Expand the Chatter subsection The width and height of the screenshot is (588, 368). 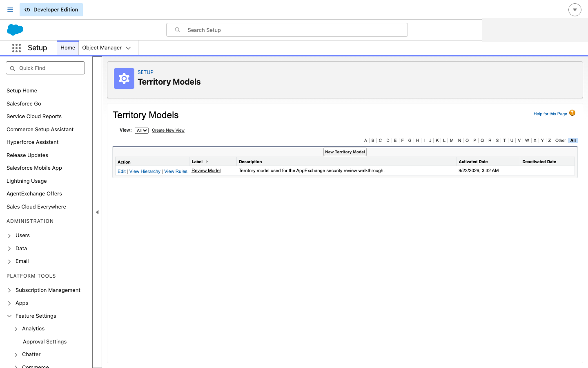point(16,355)
